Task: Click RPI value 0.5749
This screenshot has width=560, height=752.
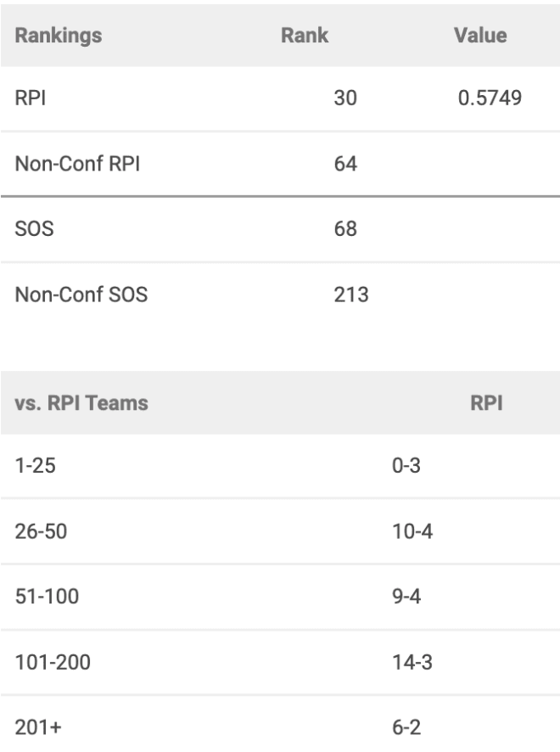Action: pyautogui.click(x=490, y=98)
